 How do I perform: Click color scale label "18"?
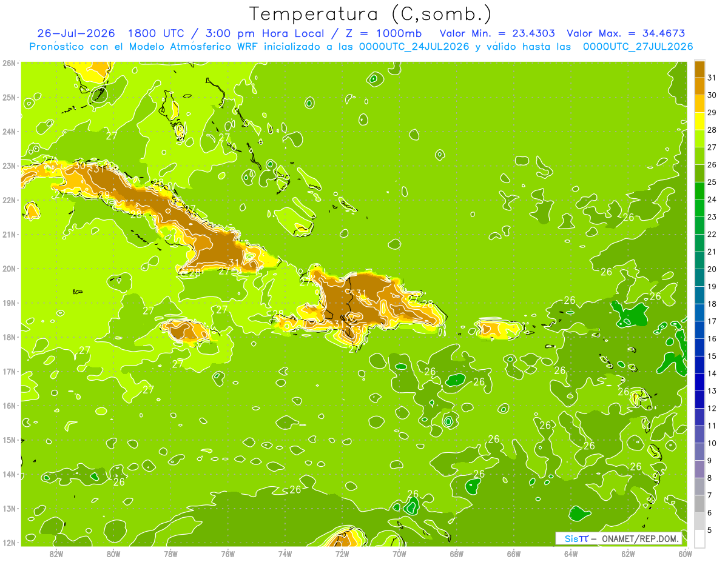click(712, 304)
